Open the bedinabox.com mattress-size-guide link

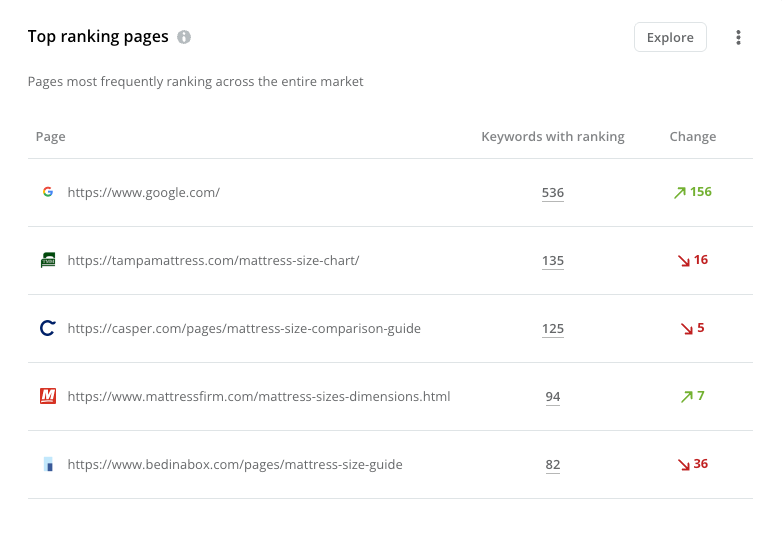(x=235, y=465)
